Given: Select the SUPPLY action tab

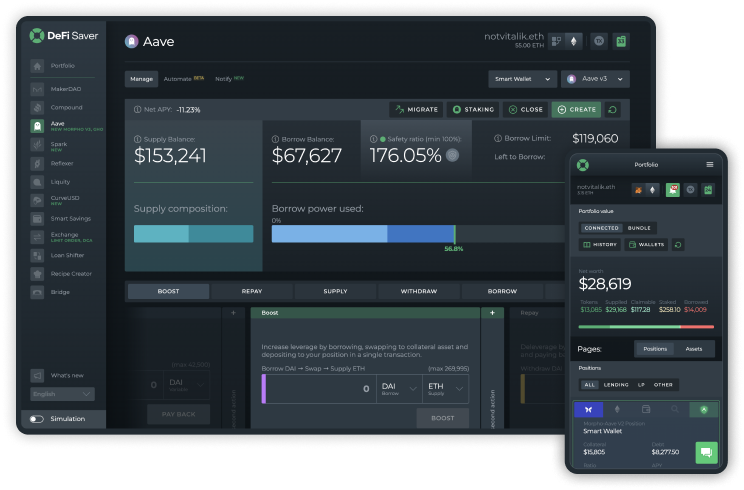Looking at the screenshot, I should 335,291.
